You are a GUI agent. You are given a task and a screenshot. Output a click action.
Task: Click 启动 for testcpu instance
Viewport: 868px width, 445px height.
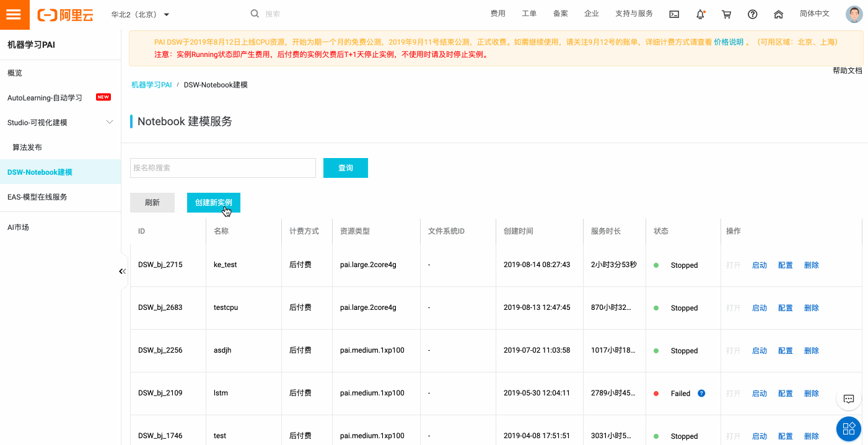(760, 308)
